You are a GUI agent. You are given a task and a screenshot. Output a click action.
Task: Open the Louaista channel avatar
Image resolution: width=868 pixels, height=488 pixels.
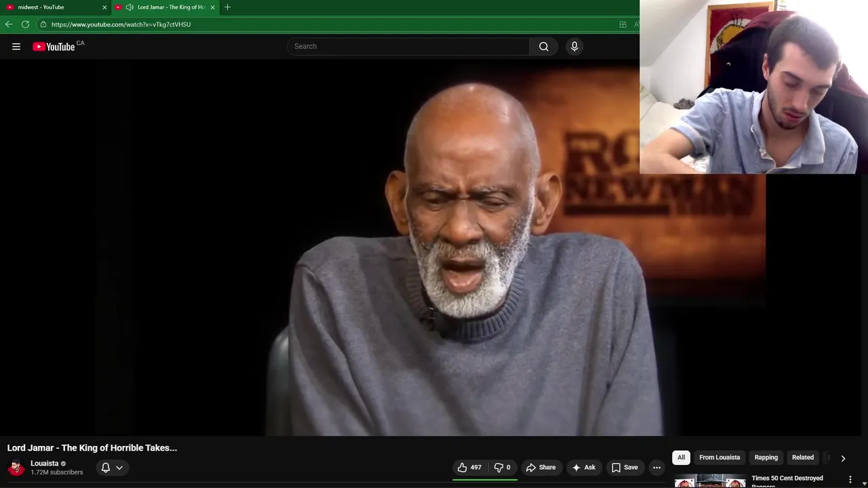[x=16, y=468]
